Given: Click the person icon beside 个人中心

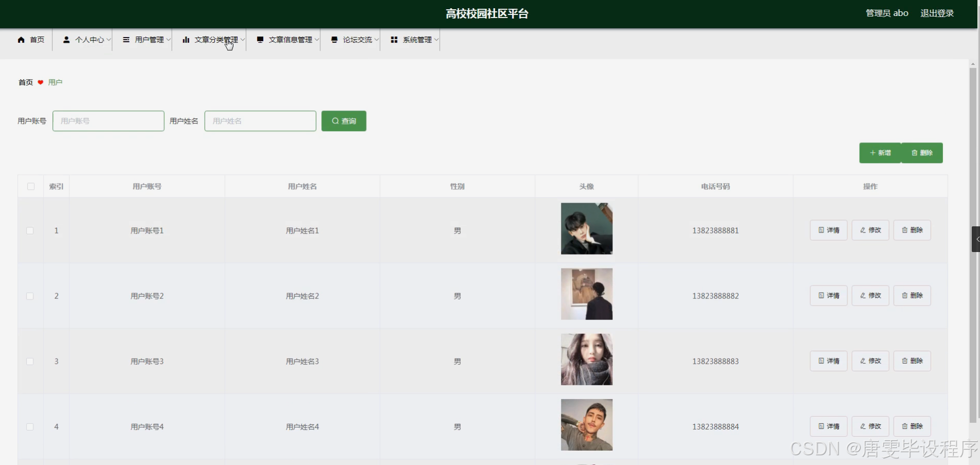Looking at the screenshot, I should point(66,40).
